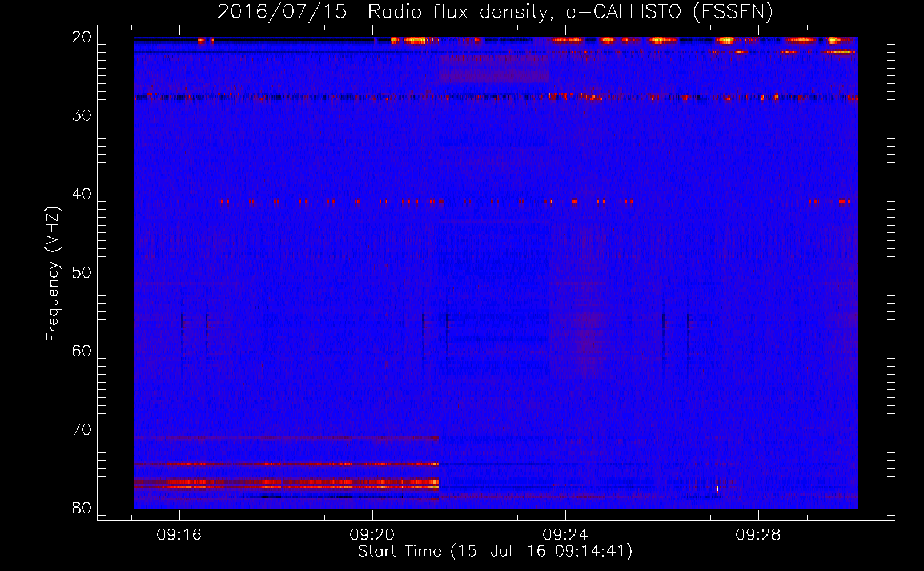Click the '09:20' time tick label

pos(372,535)
